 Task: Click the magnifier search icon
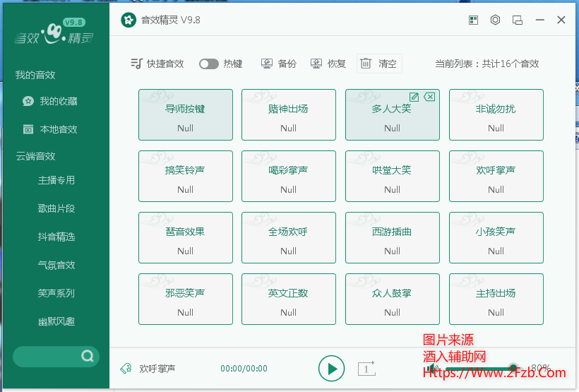coord(87,356)
